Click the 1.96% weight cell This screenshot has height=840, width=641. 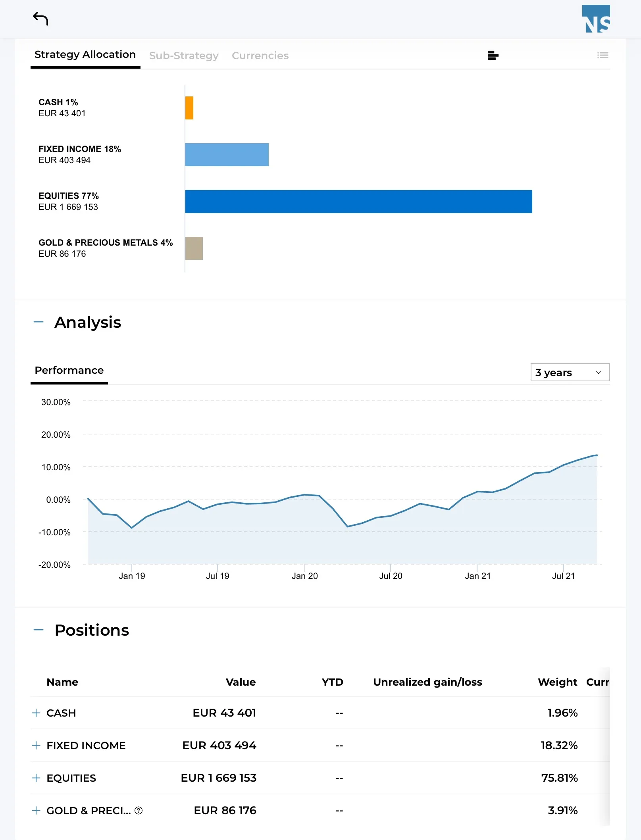(562, 713)
